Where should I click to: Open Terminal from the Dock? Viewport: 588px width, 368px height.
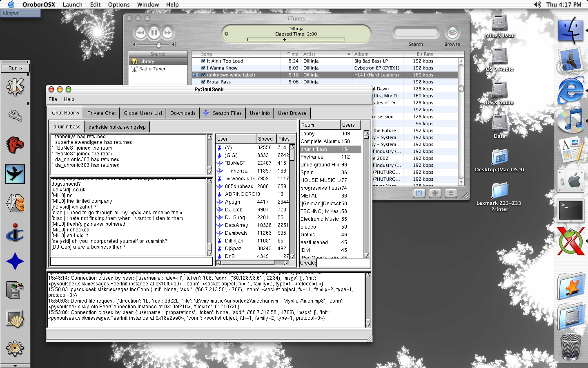(x=570, y=211)
